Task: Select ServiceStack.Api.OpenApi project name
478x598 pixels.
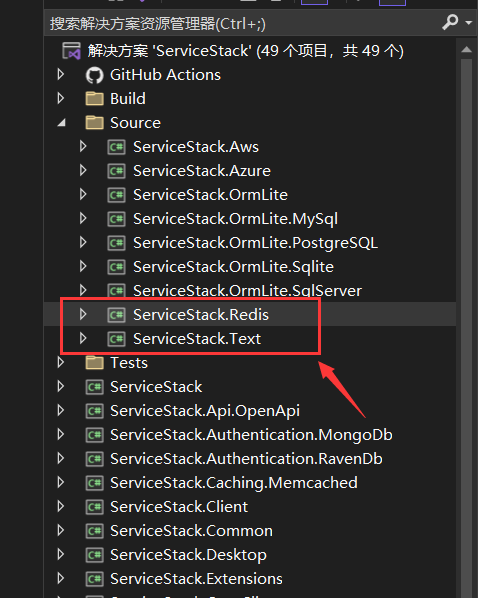Action: click(205, 412)
